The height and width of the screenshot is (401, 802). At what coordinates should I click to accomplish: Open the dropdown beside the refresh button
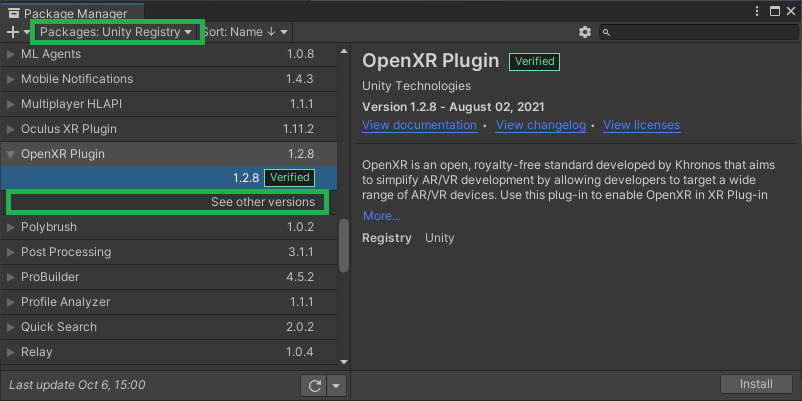(337, 386)
